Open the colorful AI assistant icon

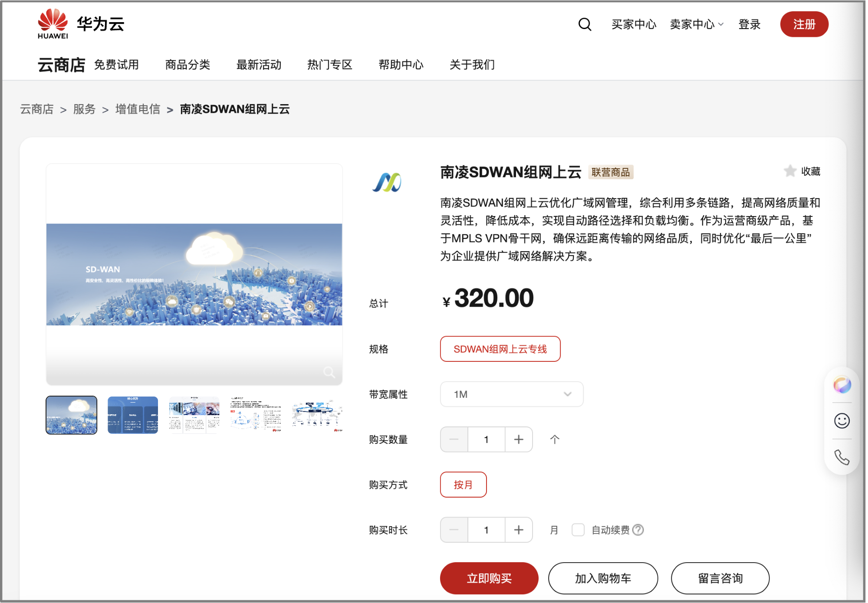(x=842, y=385)
